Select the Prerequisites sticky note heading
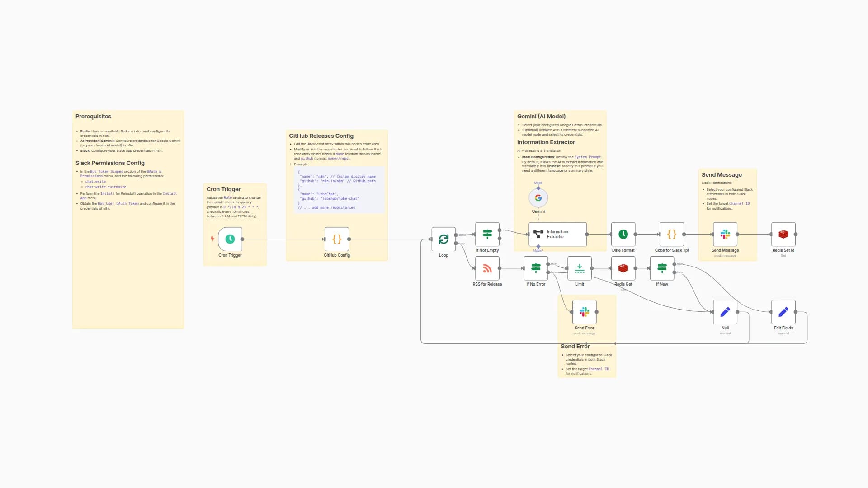Viewport: 868px width, 488px height. (x=93, y=117)
